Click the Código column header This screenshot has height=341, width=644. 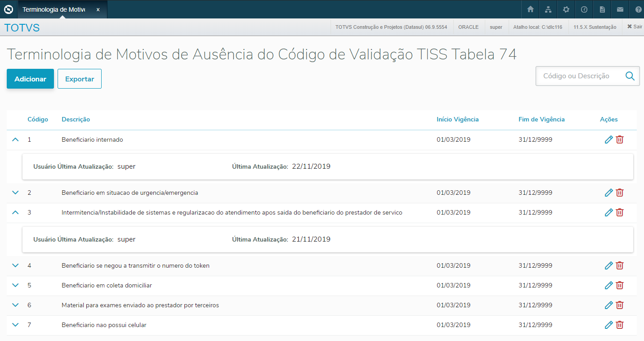38,119
